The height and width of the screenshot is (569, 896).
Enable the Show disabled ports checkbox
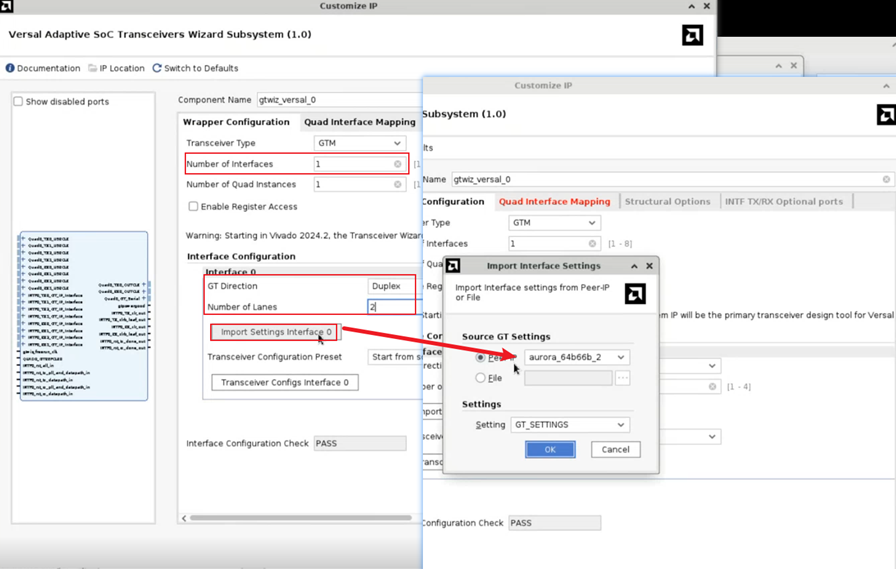pos(18,102)
